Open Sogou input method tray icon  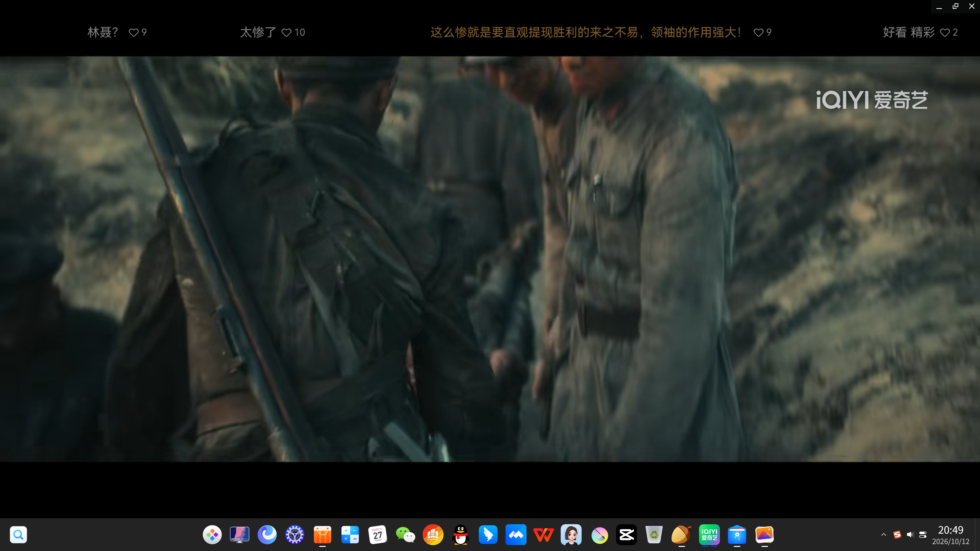point(897,535)
